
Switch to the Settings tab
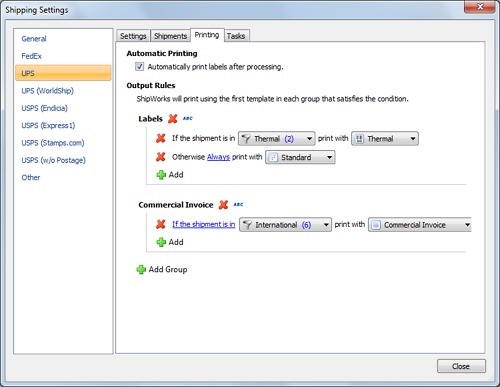pos(133,36)
